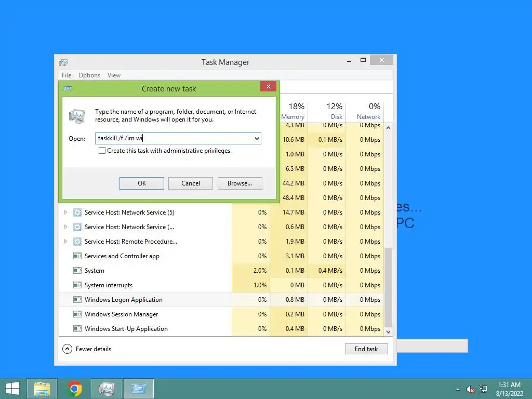
Task: Select the System interrupts row
Action: 221,285
